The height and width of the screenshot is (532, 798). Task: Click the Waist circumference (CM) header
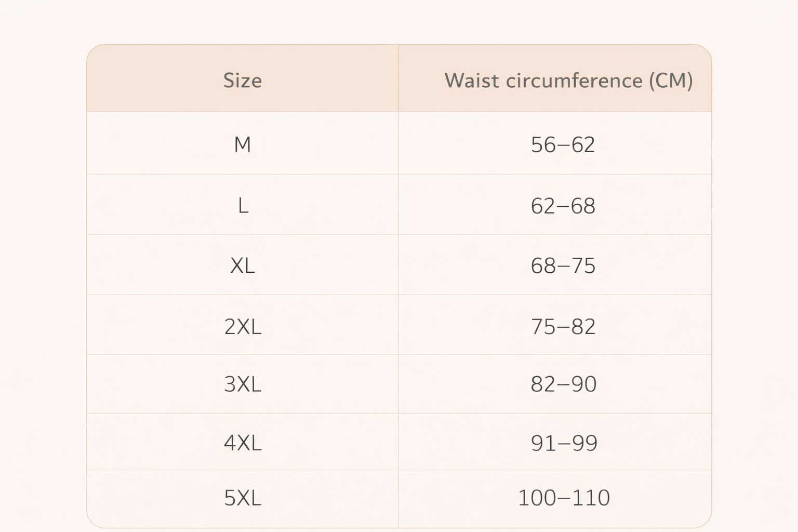coord(568,81)
